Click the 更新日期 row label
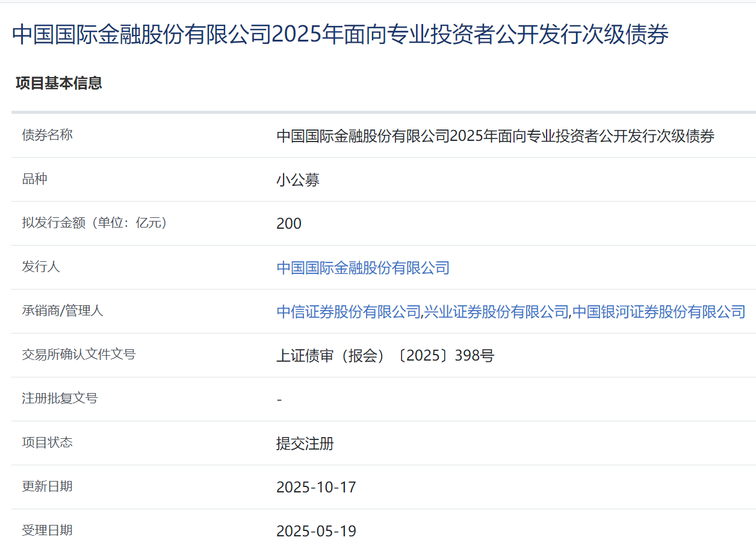 click(x=48, y=486)
